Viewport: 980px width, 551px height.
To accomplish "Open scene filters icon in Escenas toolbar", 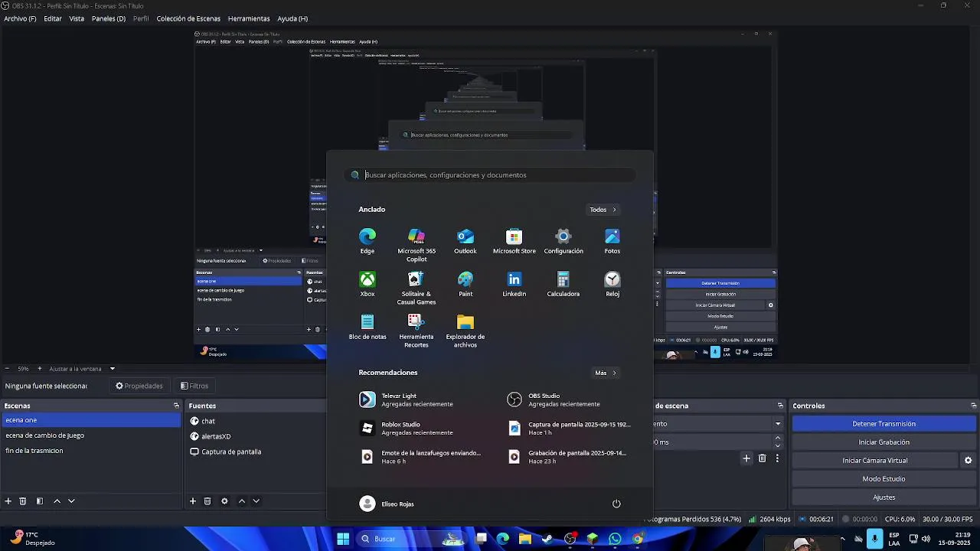I will click(40, 501).
